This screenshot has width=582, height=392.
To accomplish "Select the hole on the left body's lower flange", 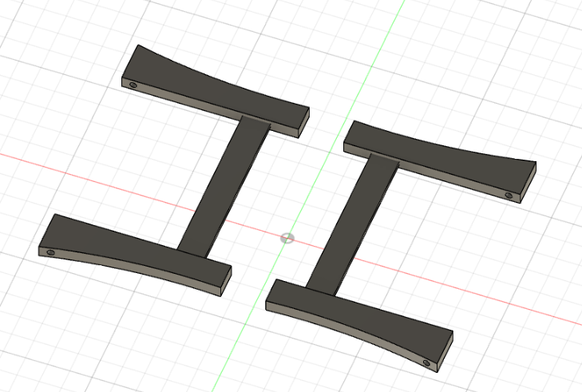I will point(50,253).
